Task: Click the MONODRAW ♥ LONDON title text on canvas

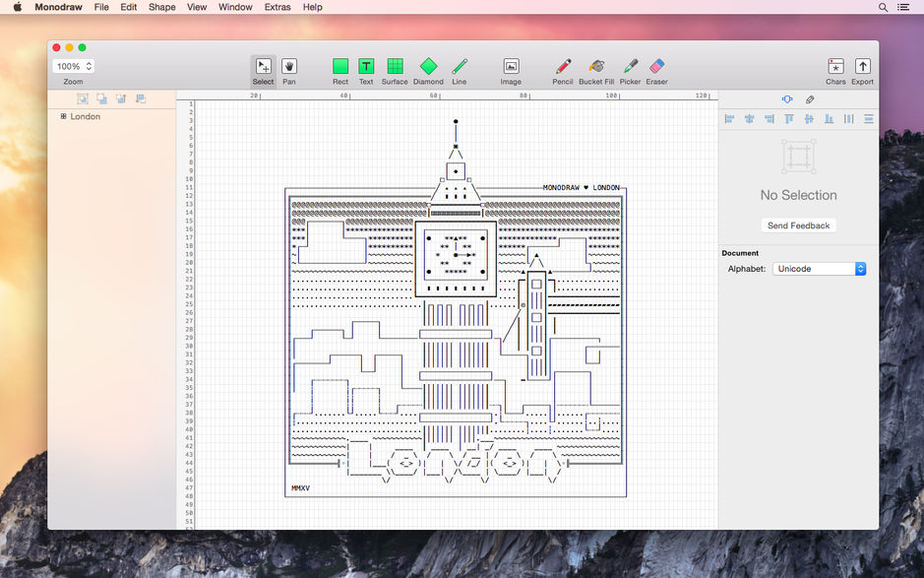Action: [581, 187]
